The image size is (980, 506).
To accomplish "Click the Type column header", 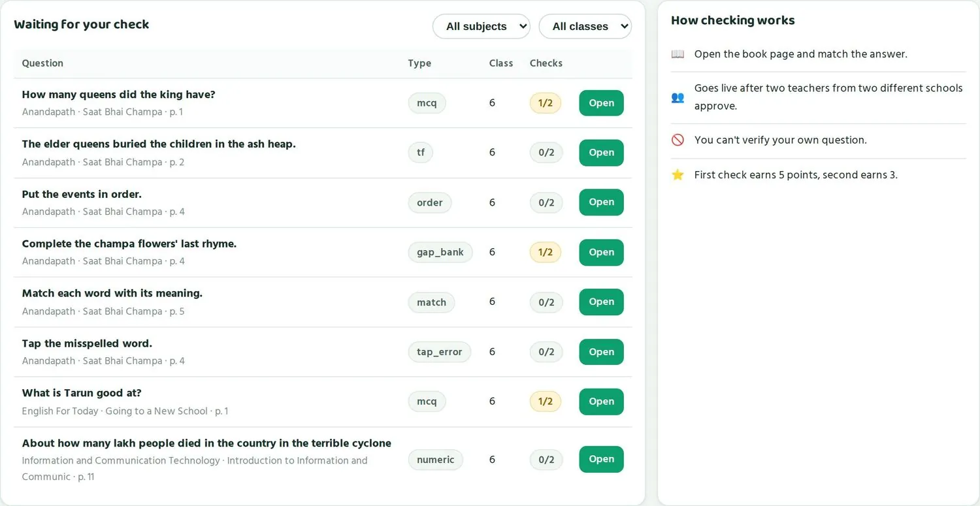I will tap(419, 63).
